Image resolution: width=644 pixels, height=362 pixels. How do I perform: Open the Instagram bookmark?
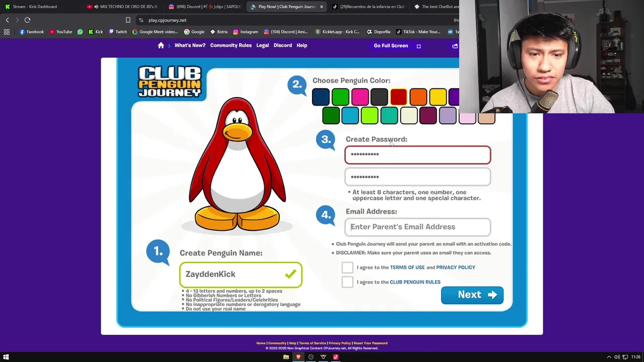click(246, 32)
